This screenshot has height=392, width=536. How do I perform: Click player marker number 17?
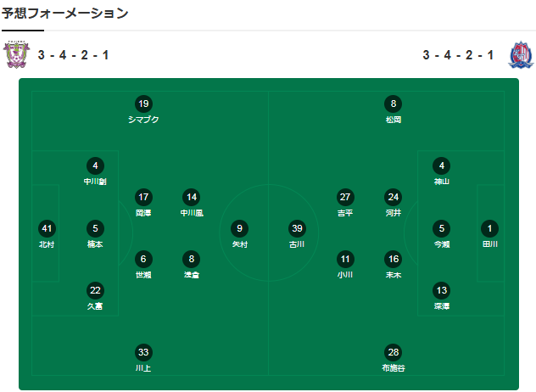(143, 196)
